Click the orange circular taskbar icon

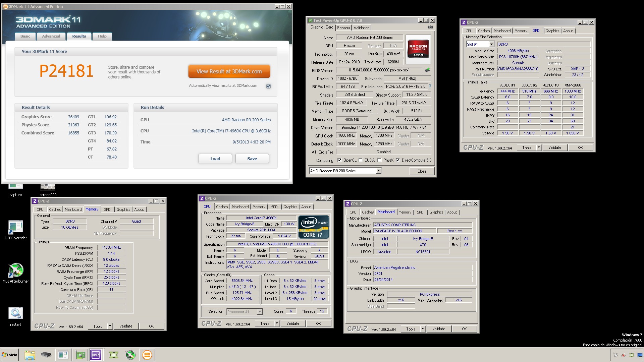147,355
